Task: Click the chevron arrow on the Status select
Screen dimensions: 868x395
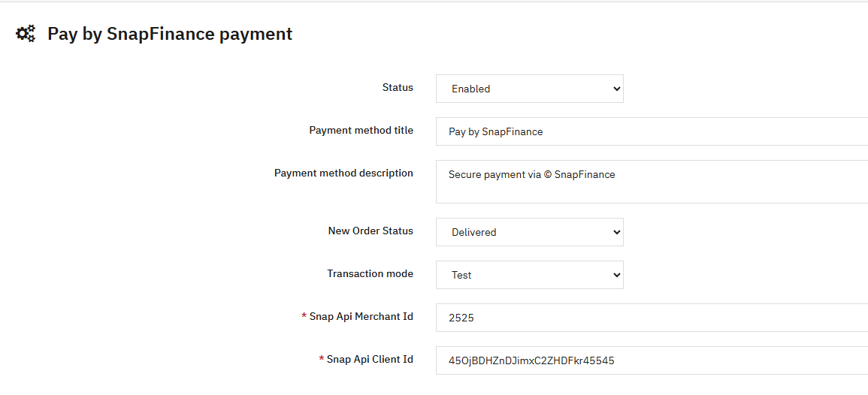Action: [617, 89]
